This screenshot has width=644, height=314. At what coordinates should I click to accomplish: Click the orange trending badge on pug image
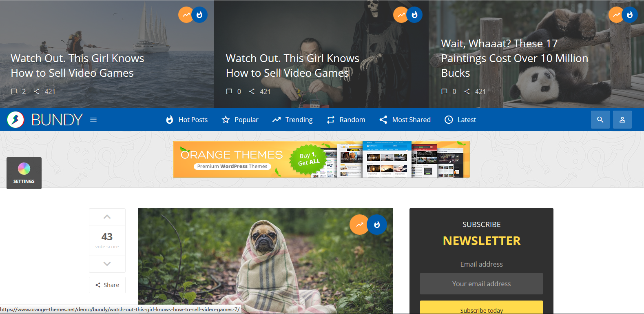(x=359, y=225)
